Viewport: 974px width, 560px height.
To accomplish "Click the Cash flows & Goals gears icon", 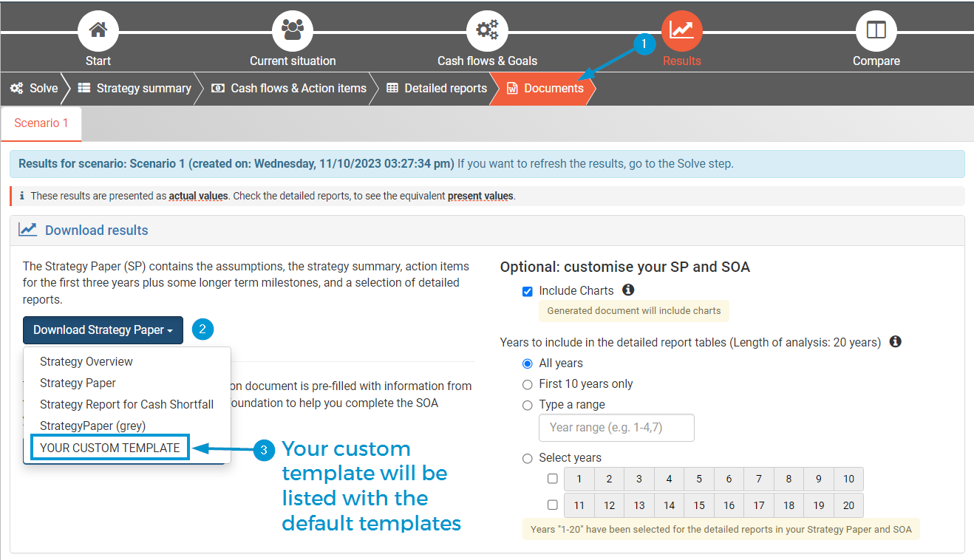I will pos(487,31).
